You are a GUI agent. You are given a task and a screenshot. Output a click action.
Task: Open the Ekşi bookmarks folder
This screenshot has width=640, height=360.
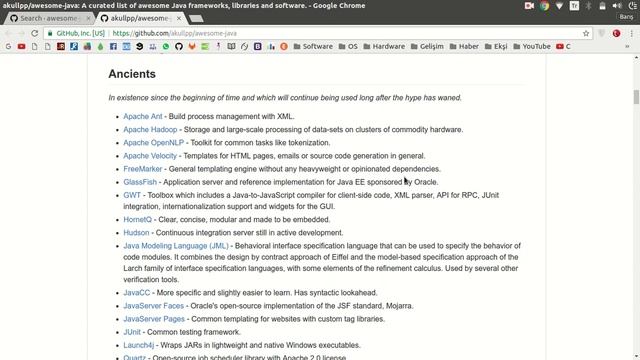coord(496,47)
